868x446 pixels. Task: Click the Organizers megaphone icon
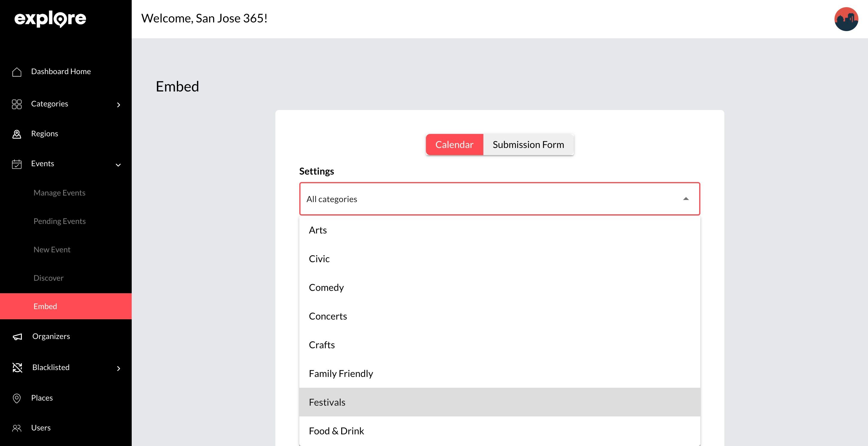(x=17, y=337)
